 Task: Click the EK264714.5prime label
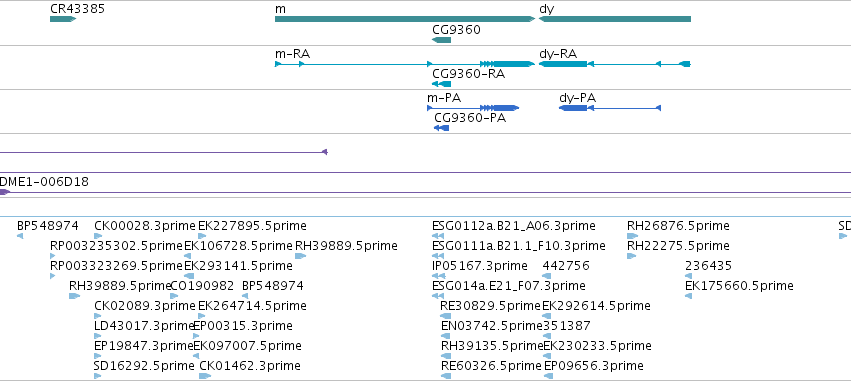[x=252, y=306]
